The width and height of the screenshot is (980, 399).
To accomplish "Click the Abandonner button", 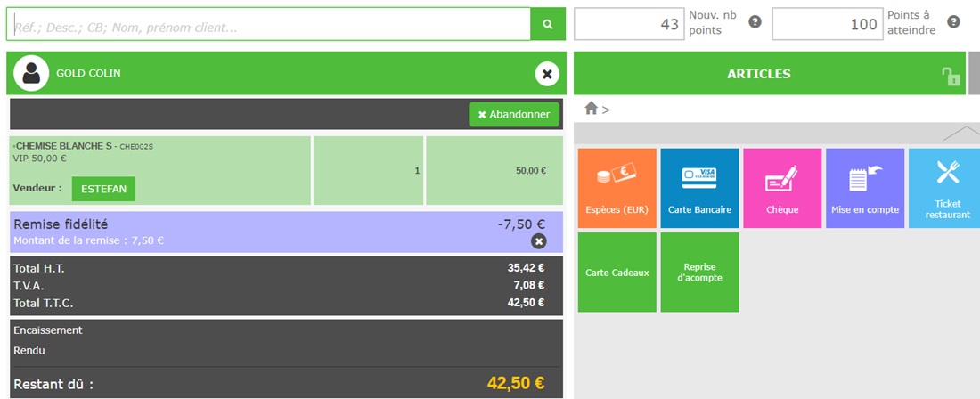I will click(x=514, y=115).
